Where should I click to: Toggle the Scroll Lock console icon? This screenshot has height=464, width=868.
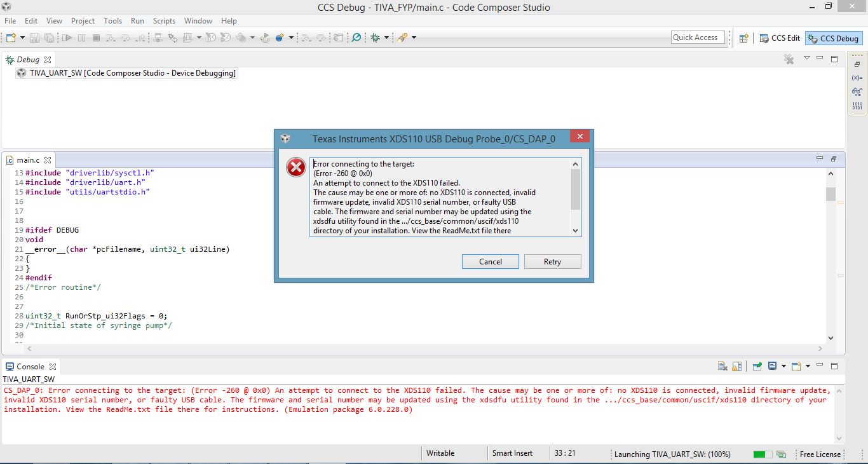coord(736,366)
